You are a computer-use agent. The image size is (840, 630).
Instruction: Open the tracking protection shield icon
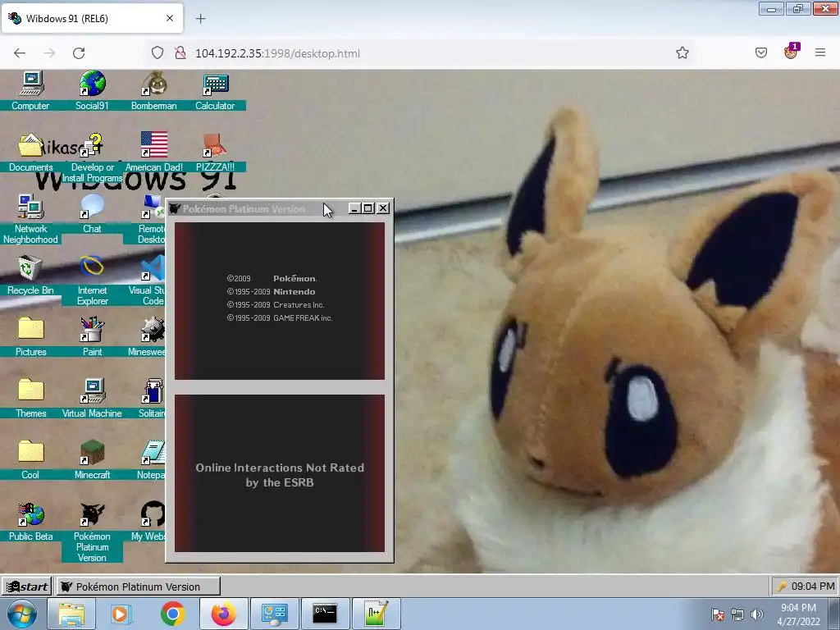[x=157, y=52]
